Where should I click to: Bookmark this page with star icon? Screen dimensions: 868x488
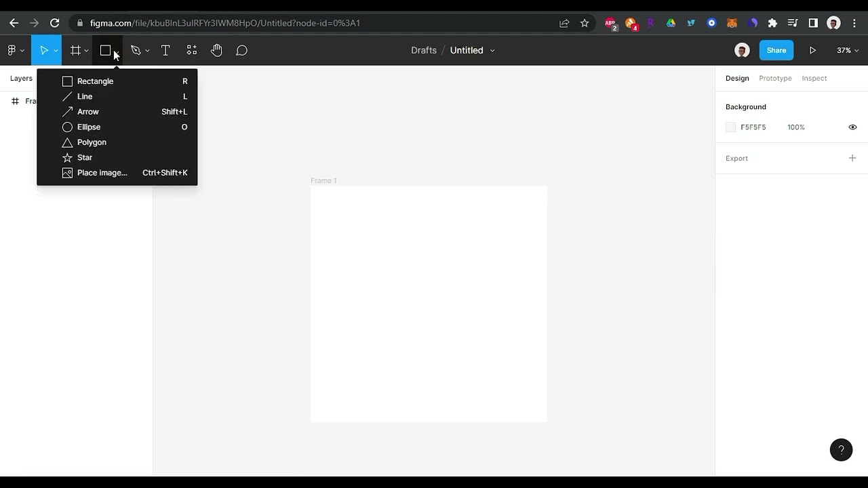point(585,23)
